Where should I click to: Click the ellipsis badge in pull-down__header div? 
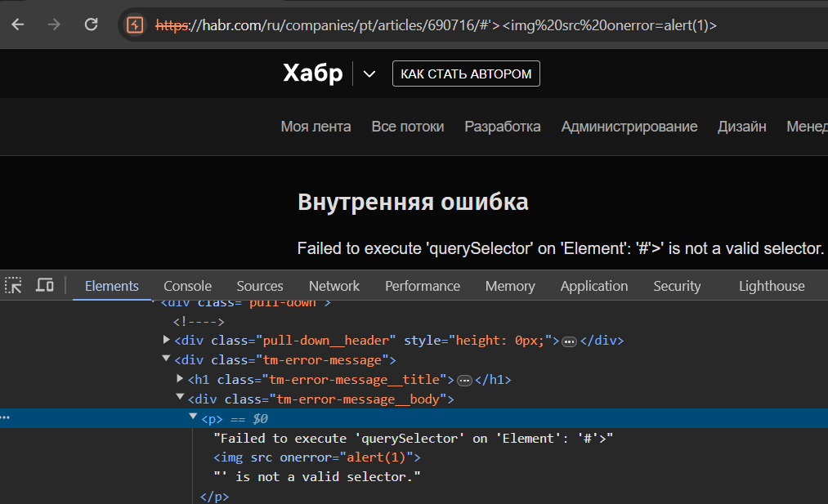(570, 341)
